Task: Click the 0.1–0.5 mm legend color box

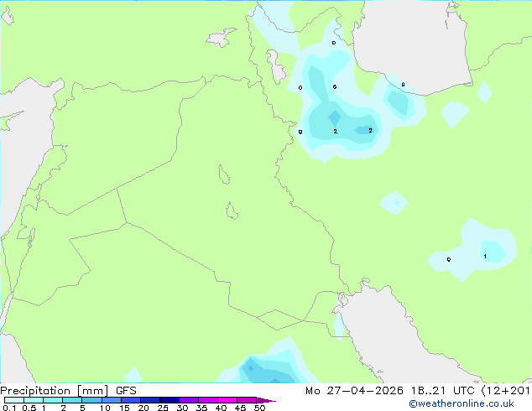Action: tap(14, 400)
